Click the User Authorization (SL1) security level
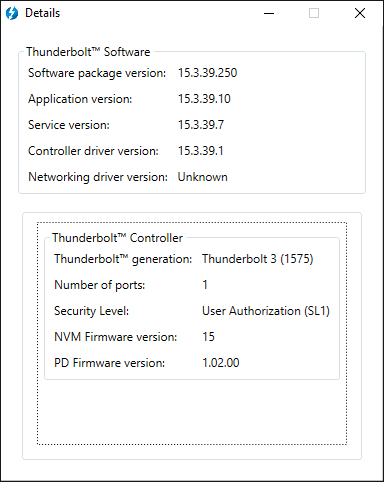Screen dimensions: 384x482 [266, 311]
